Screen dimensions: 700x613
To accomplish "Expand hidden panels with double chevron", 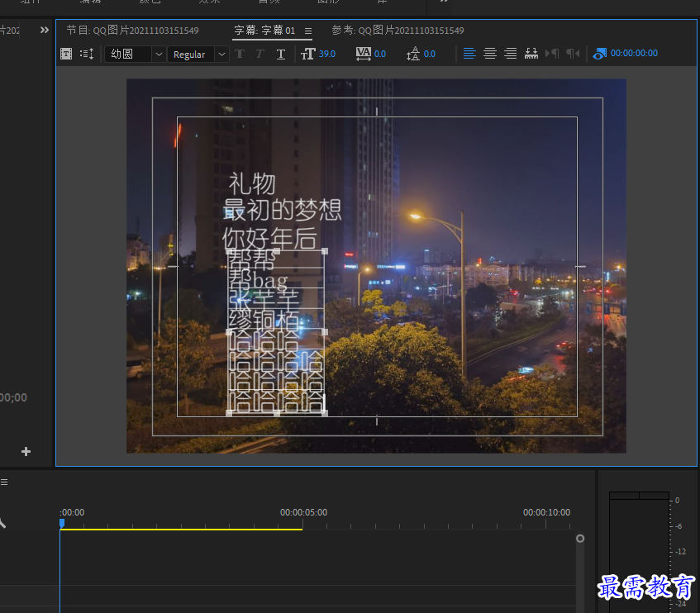I will [x=44, y=30].
